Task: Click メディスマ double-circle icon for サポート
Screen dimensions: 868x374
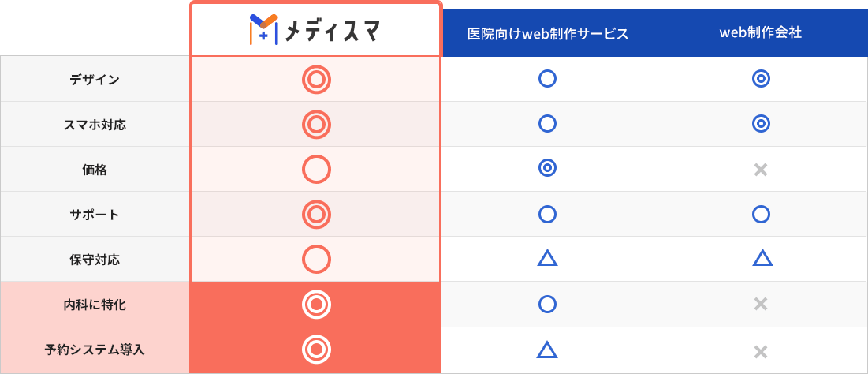Action: tap(316, 215)
